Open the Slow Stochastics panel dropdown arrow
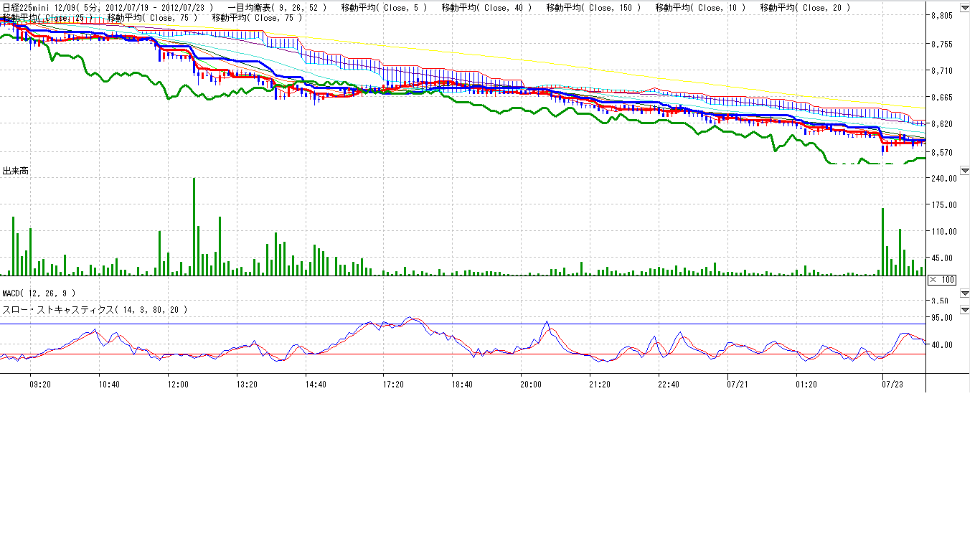The image size is (980, 551). [965, 310]
